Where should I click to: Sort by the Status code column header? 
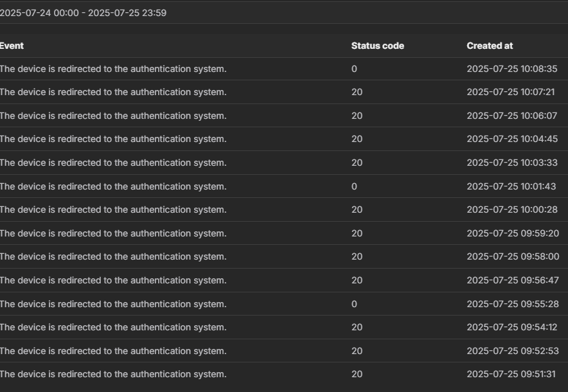[x=377, y=46]
